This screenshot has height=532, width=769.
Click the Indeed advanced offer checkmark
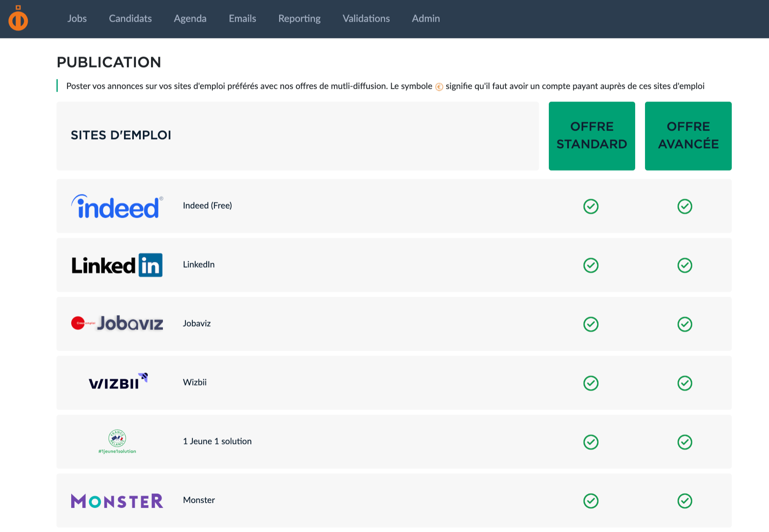[x=685, y=206]
